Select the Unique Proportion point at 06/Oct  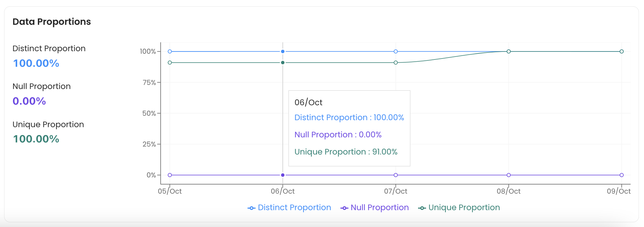pos(283,63)
